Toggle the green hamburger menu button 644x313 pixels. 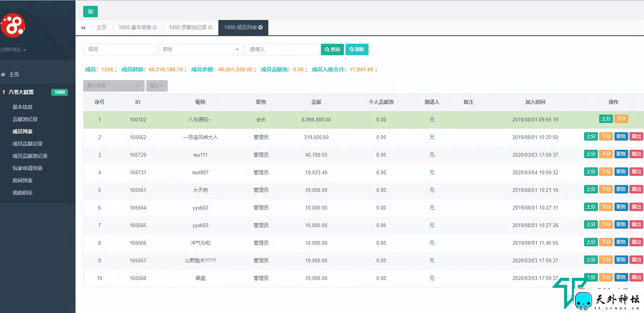coord(90,11)
